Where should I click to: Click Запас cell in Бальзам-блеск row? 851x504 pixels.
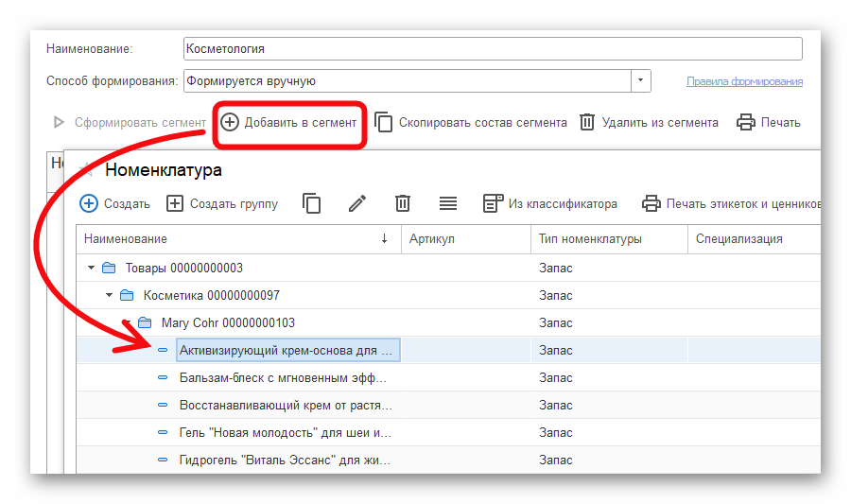pyautogui.click(x=609, y=378)
